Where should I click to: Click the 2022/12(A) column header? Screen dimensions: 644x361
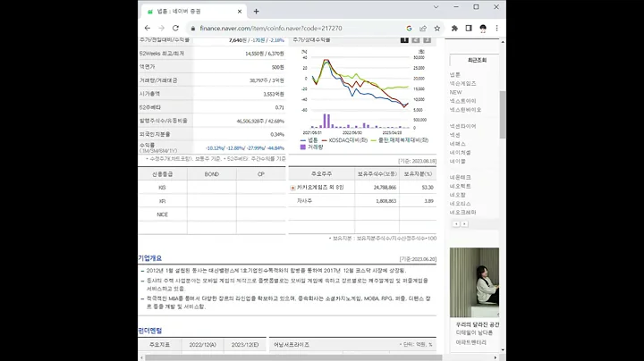(x=203, y=345)
